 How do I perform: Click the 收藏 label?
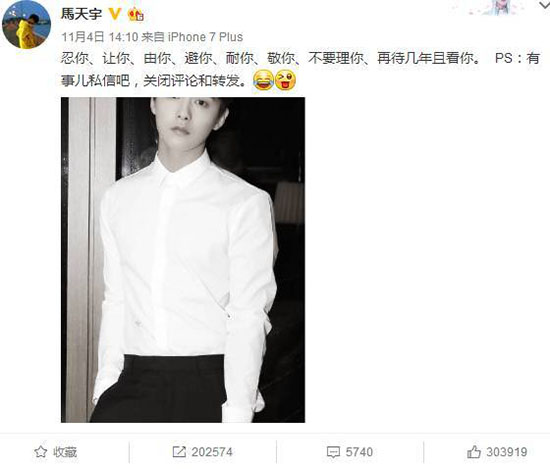[65, 452]
